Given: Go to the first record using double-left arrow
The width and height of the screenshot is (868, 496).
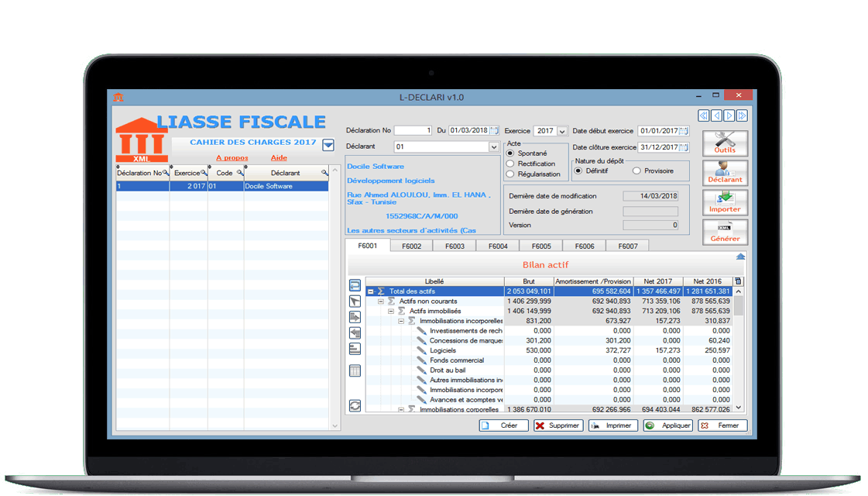Looking at the screenshot, I should coord(703,115).
